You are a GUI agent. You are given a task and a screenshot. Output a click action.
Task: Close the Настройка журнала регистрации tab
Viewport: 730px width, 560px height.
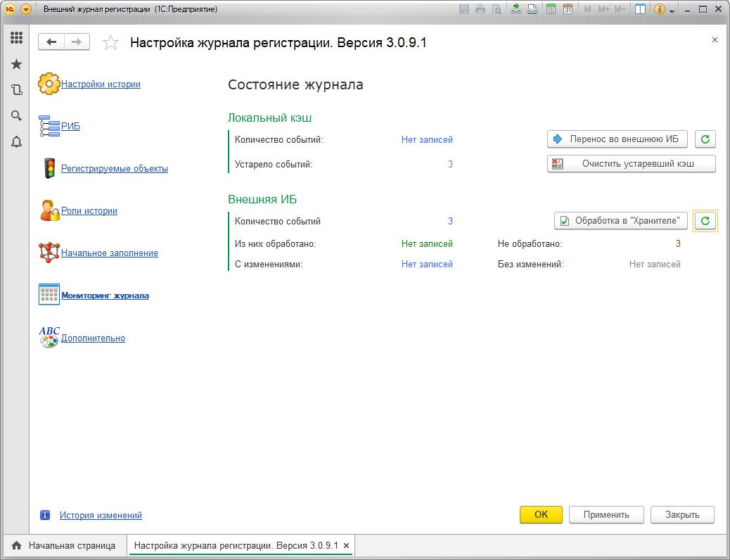click(346, 546)
